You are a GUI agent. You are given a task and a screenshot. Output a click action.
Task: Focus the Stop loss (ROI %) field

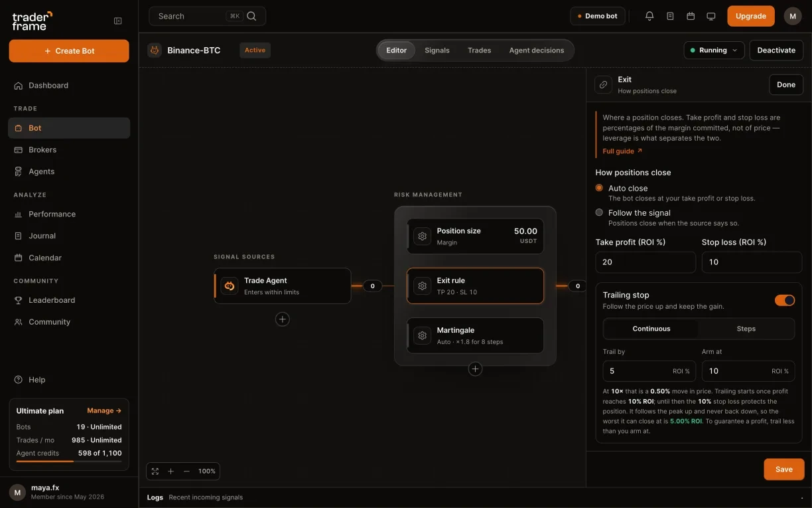[x=752, y=262]
